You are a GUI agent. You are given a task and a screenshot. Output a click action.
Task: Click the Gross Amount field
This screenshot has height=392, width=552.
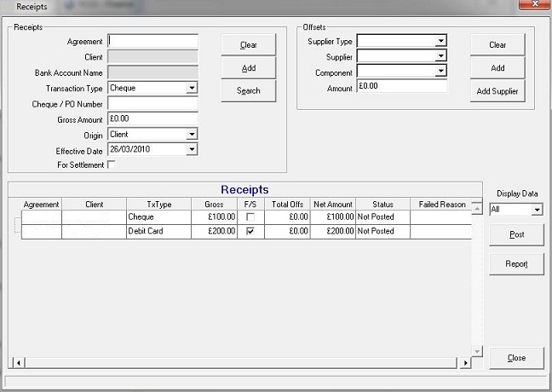point(153,118)
